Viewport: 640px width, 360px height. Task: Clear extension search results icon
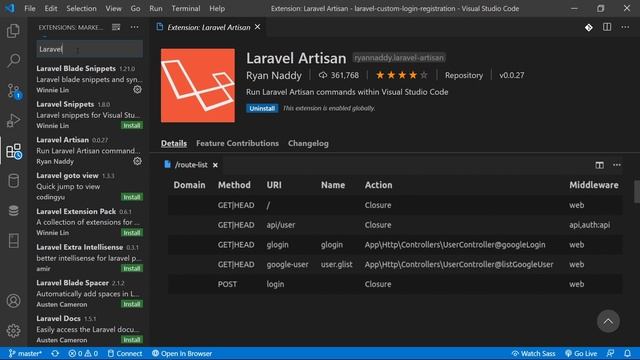pyautogui.click(x=116, y=27)
